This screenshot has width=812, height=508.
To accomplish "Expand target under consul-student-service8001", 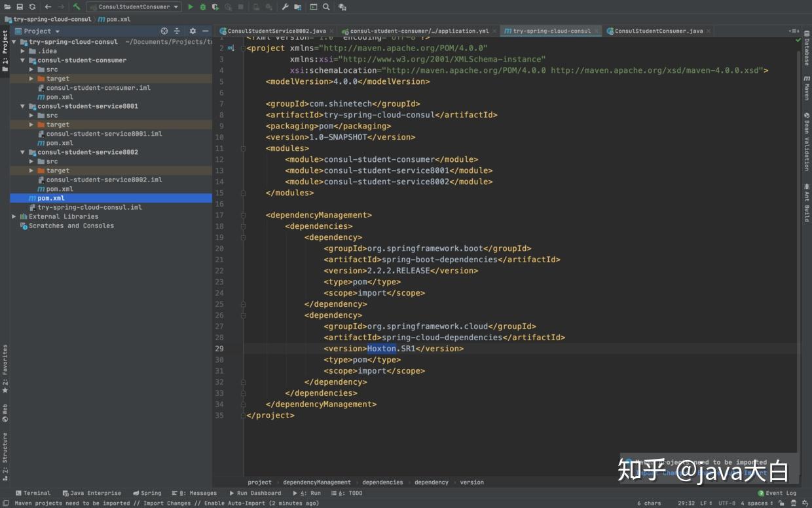I will point(31,124).
